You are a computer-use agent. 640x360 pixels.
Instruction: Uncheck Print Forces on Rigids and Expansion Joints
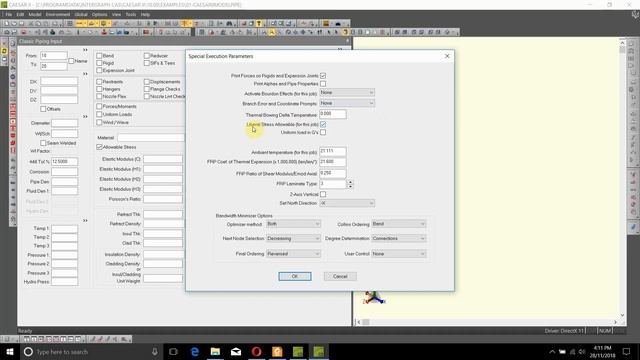click(x=323, y=76)
